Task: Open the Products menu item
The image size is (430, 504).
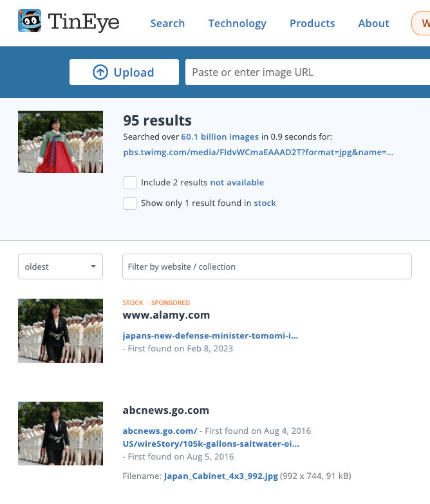Action: coord(312,23)
